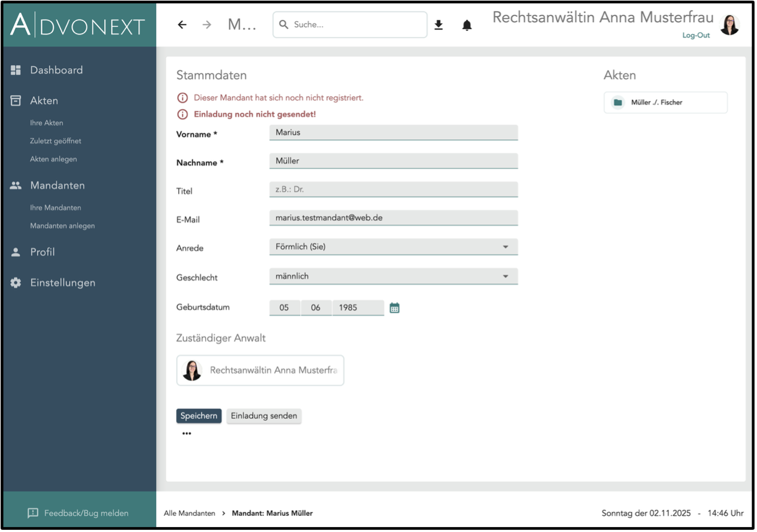
Task: Click the Feedback/Bug melden icon
Action: (x=33, y=513)
